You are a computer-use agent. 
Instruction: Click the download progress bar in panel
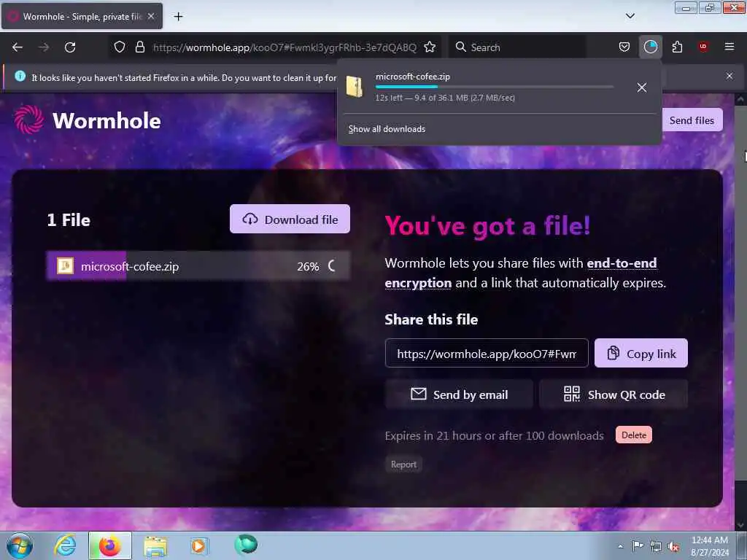pos(494,87)
